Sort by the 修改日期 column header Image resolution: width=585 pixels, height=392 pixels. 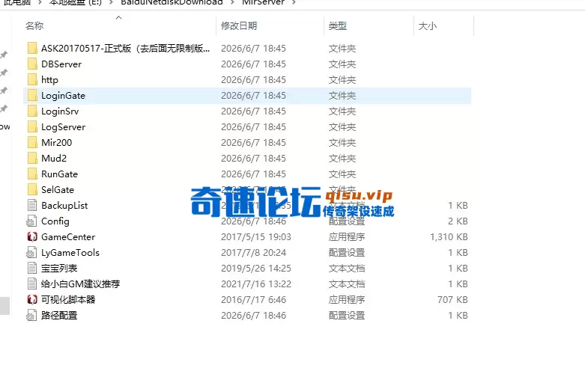tap(239, 25)
